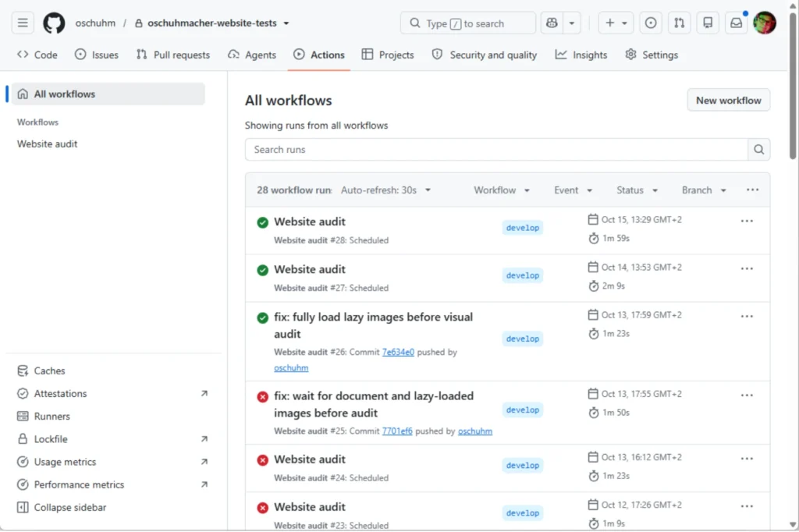Open the issues circle icon in header
The width and height of the screenshot is (799, 532).
coord(651,23)
